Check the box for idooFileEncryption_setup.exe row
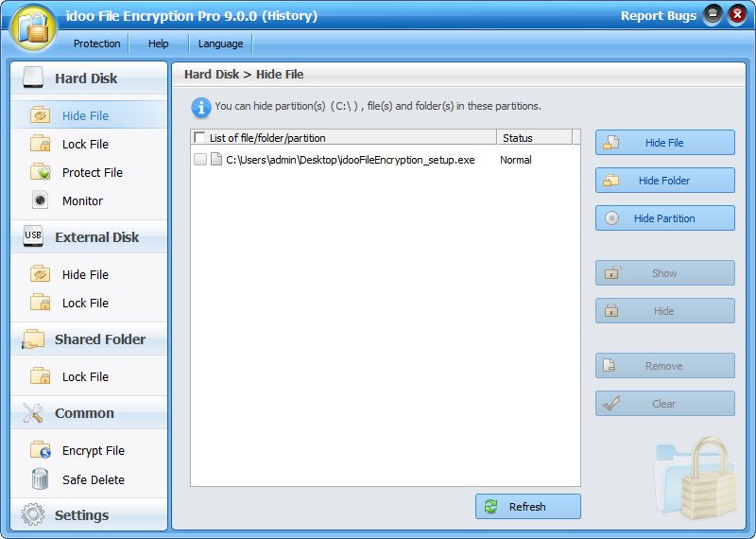This screenshot has width=756, height=539. (200, 159)
